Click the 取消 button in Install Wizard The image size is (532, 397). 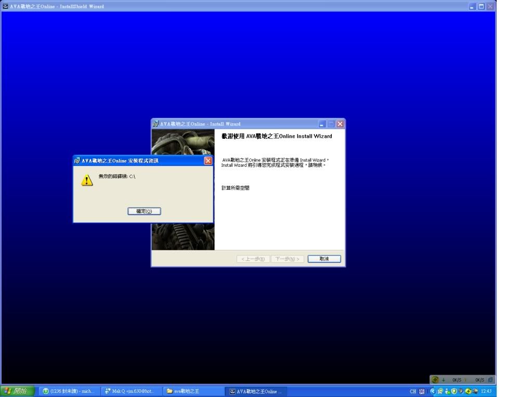coord(324,259)
